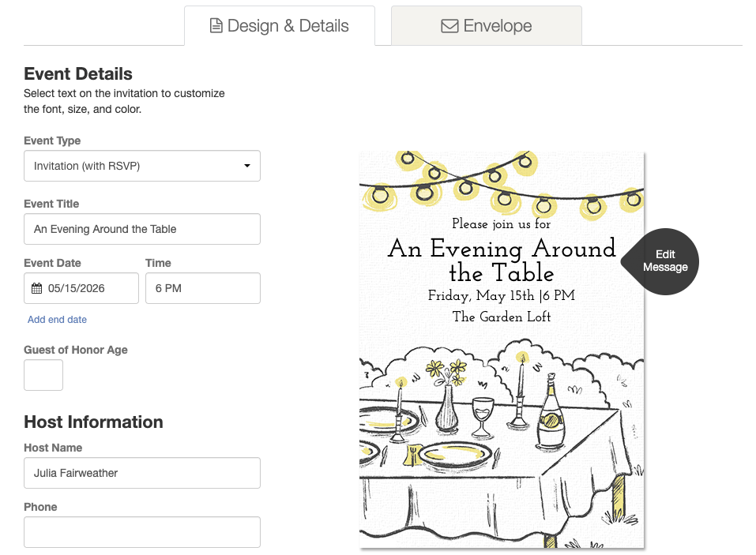Open the Invitation (with RSVP) combo box

pyautogui.click(x=141, y=166)
